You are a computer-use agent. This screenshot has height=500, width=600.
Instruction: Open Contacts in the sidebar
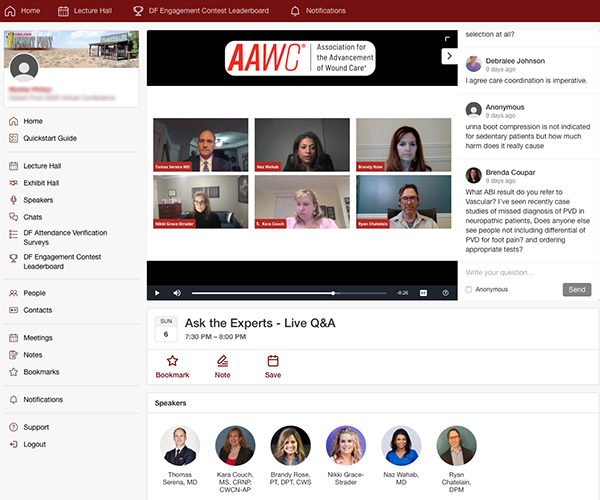pos(38,310)
